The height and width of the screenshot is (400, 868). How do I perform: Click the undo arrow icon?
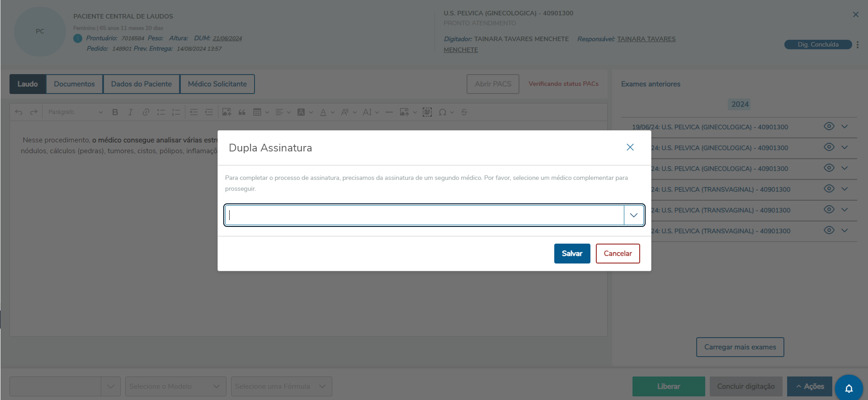point(19,112)
